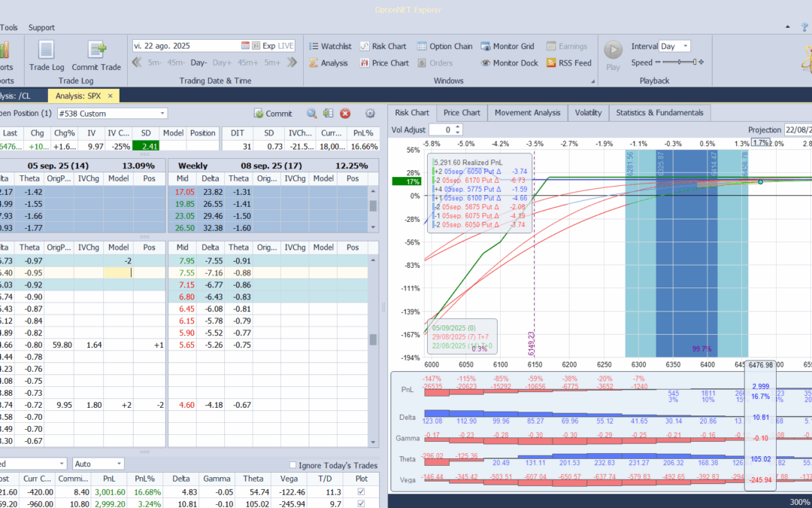Image resolution: width=812 pixels, height=508 pixels.
Task: Open the RSS Feed window
Action: [568, 63]
